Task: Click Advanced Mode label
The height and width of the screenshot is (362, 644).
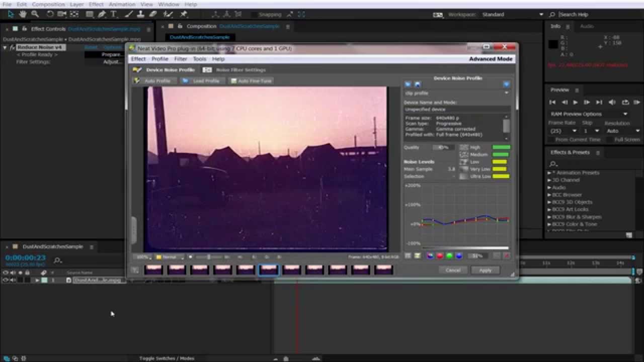Action: pos(491,59)
